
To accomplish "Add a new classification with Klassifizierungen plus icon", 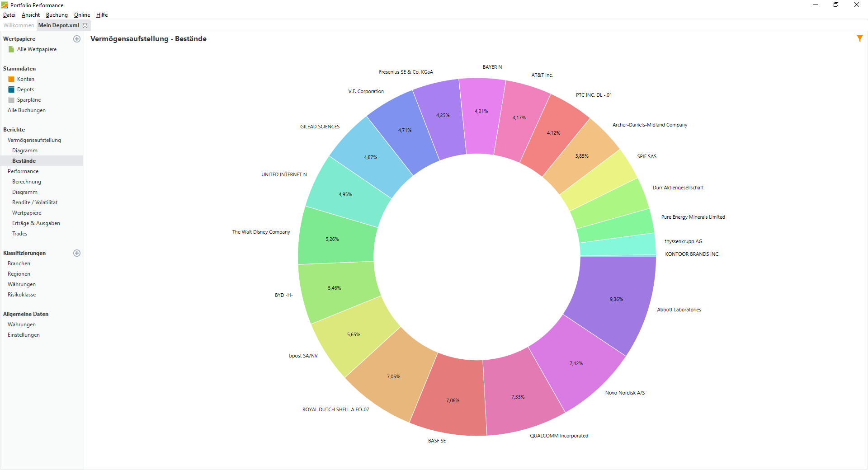I will click(x=77, y=253).
